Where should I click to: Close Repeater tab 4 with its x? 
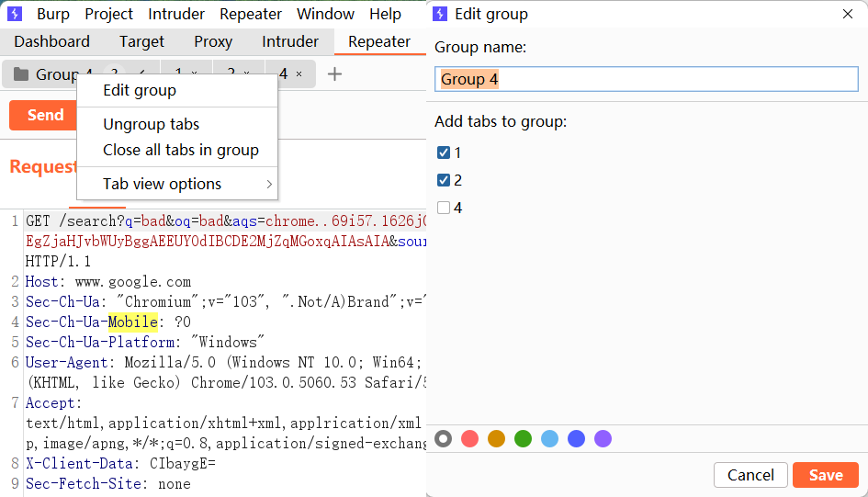tap(299, 73)
